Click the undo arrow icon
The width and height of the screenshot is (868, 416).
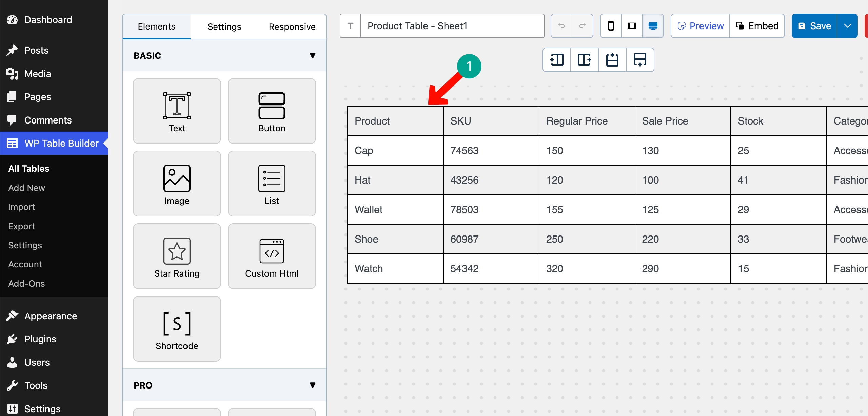pyautogui.click(x=561, y=25)
